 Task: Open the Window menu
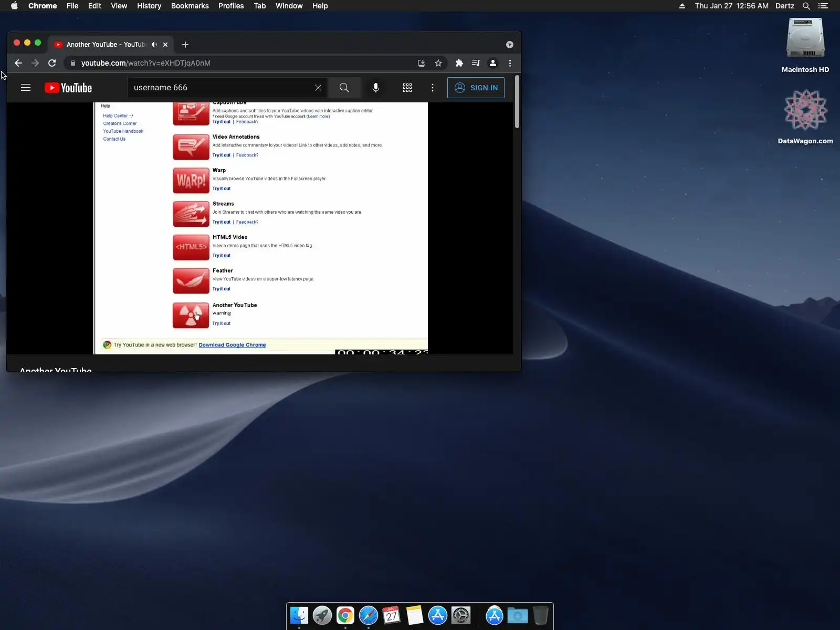289,6
